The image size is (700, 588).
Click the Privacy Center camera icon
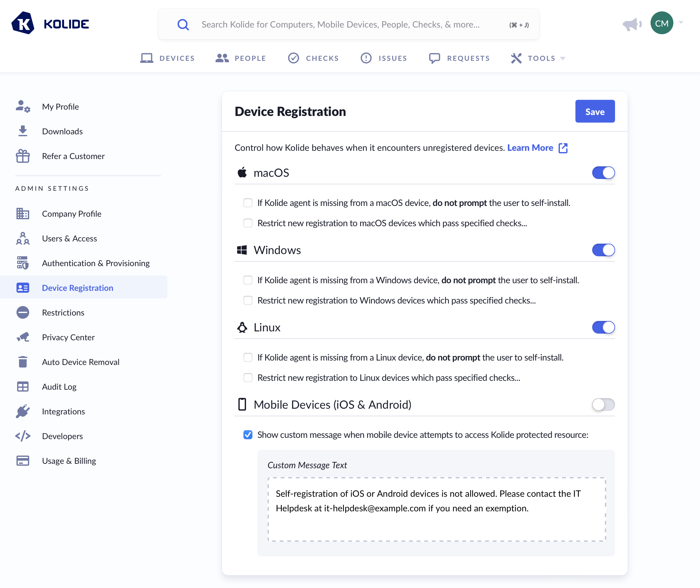23,337
